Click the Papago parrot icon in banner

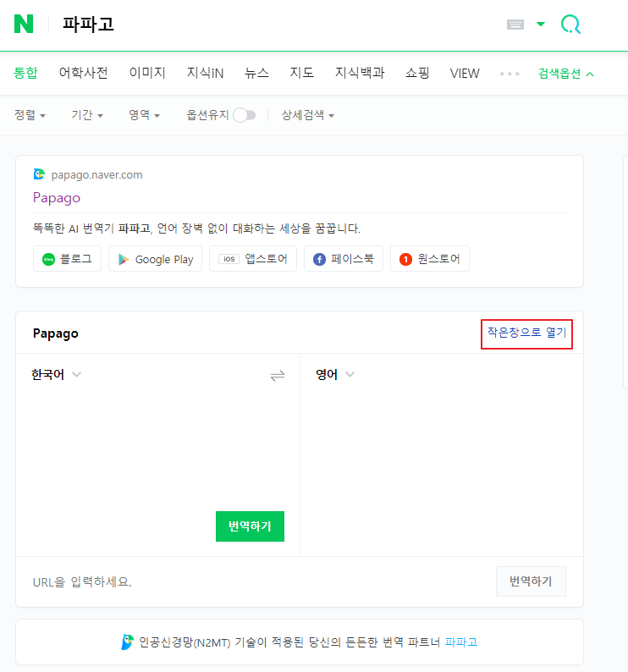pyautogui.click(x=127, y=642)
